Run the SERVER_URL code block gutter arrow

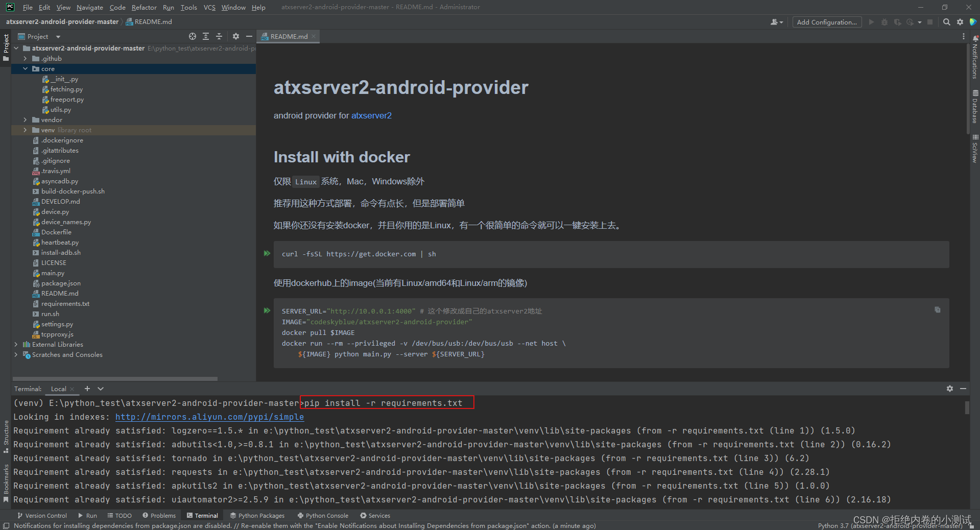click(x=267, y=310)
